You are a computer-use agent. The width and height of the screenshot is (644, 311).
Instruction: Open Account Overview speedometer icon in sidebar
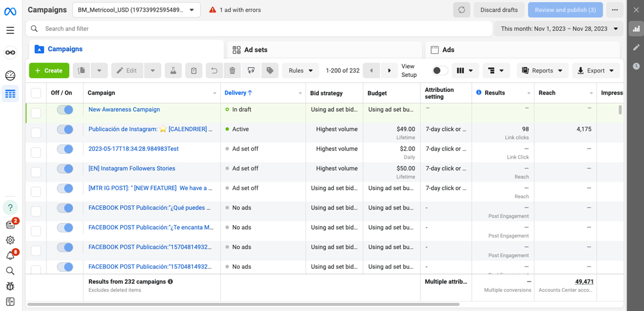[10, 76]
